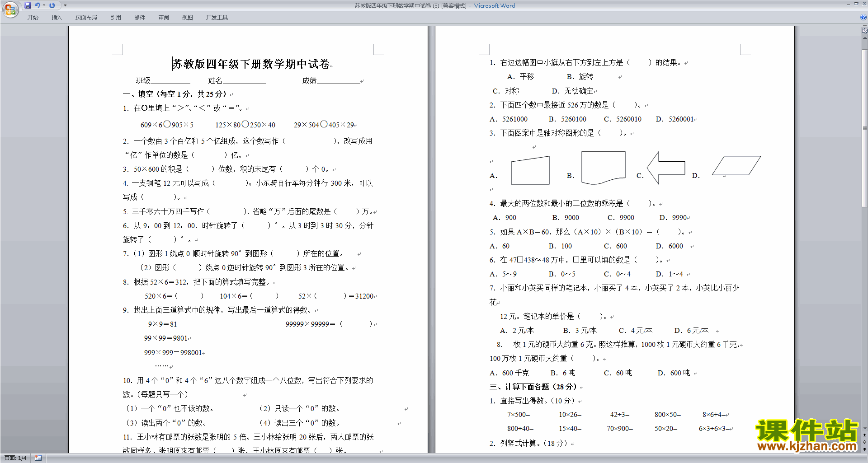
Task: Click answer choice D. 5260001
Action: pyautogui.click(x=675, y=119)
